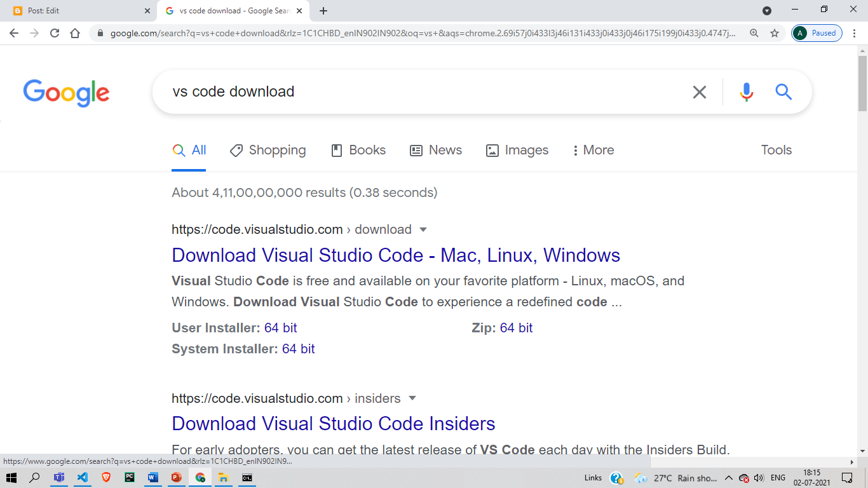
Task: Click the vertical page scrollbar thumb
Action: pos(862,83)
